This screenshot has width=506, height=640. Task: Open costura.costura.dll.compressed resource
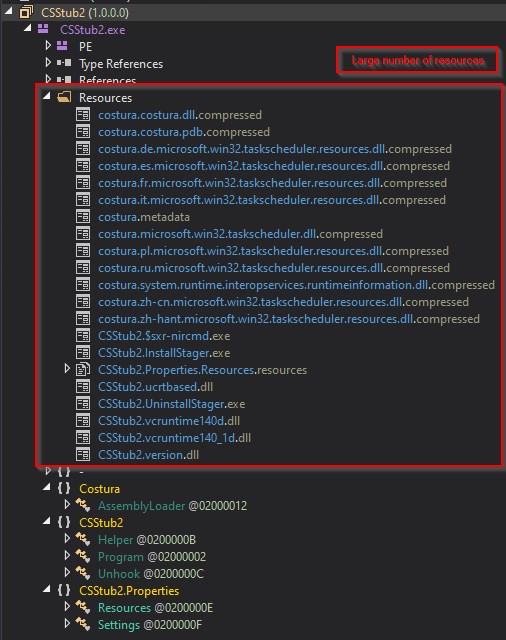180,115
